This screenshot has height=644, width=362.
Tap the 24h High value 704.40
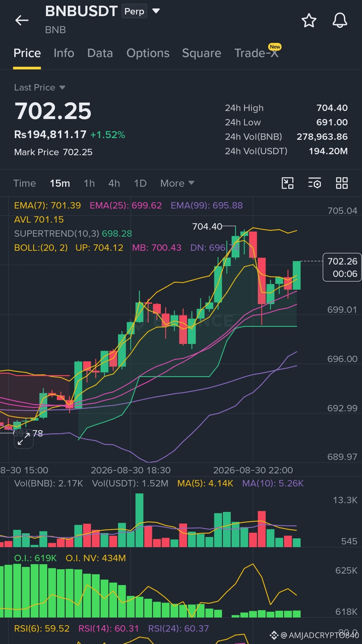[332, 108]
